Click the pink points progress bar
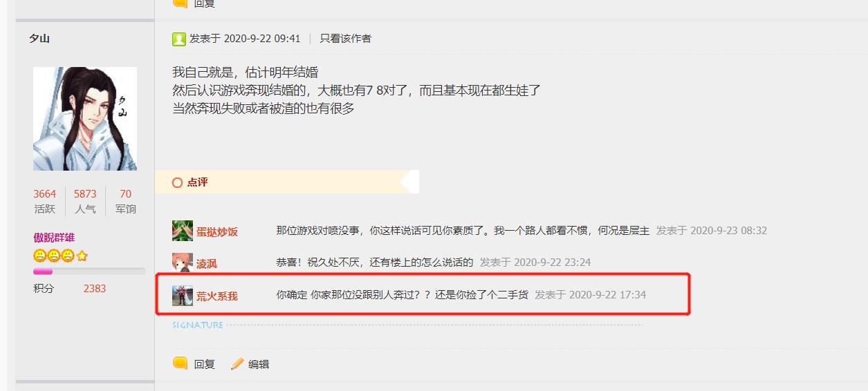868x391 pixels. [x=89, y=271]
